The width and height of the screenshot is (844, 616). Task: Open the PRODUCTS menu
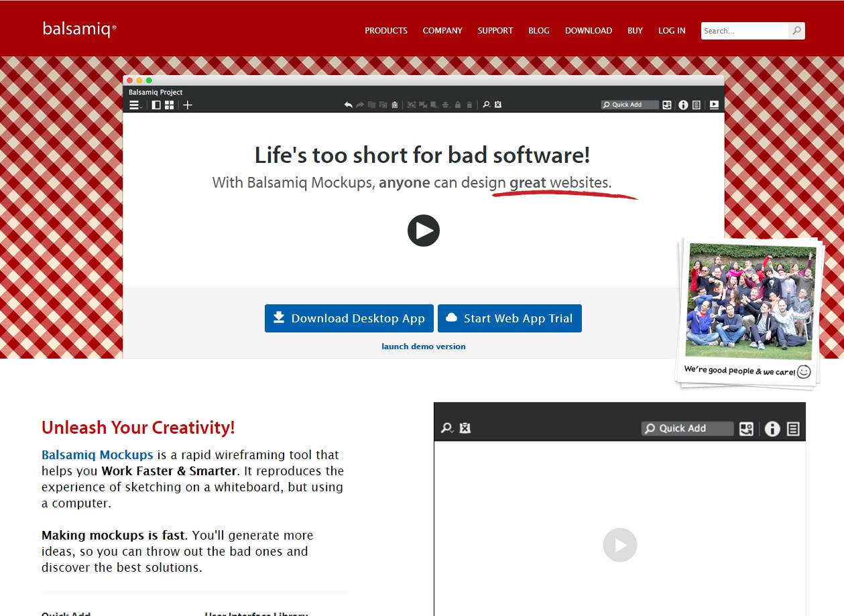coord(385,30)
